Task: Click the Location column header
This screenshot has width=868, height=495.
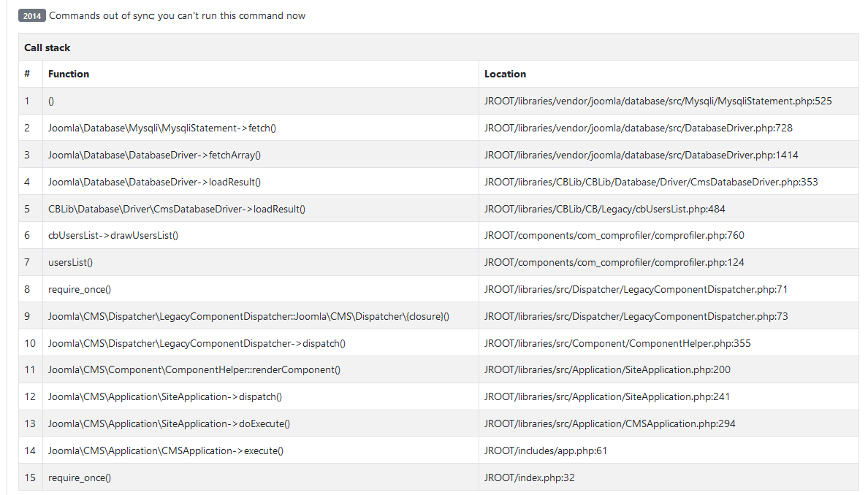Action: [x=505, y=74]
